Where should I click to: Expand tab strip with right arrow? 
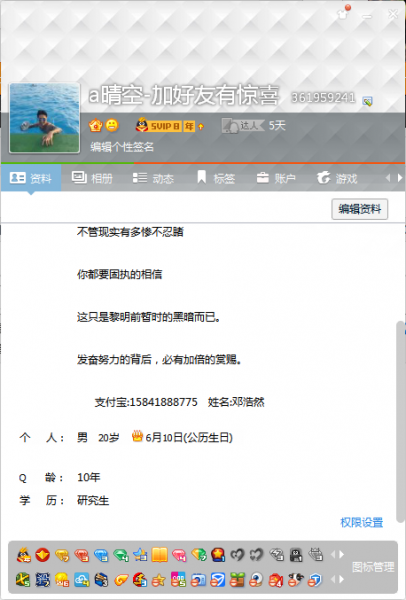[x=400, y=178]
